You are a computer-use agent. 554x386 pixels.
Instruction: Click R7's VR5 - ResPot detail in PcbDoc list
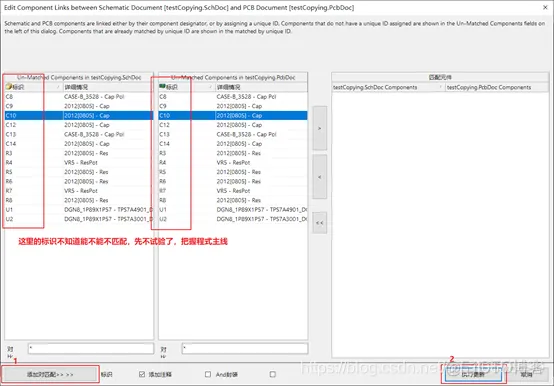pos(233,191)
